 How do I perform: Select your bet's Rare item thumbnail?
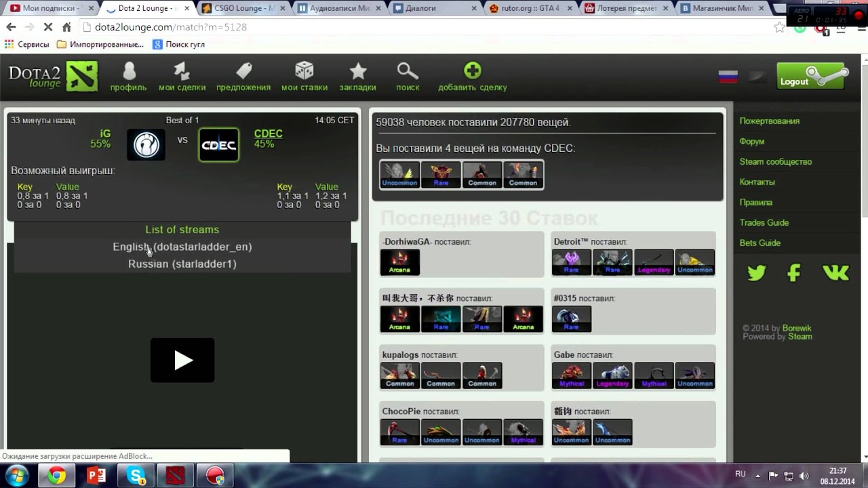coord(441,174)
